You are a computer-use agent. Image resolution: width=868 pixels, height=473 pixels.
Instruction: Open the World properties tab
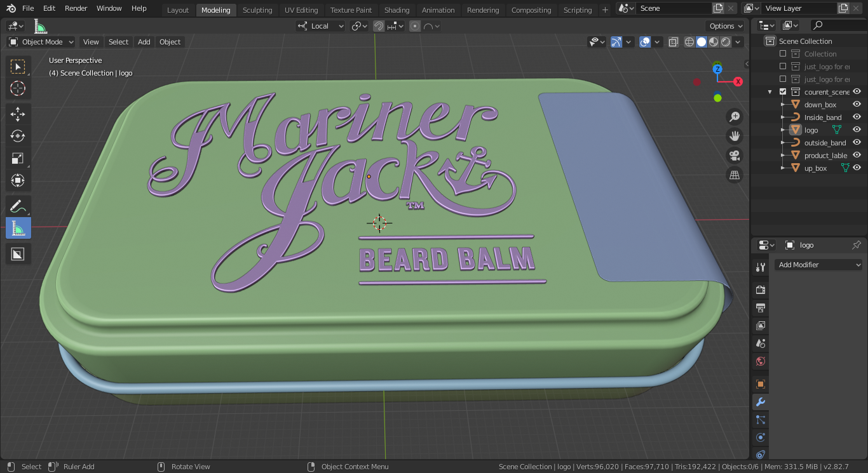coord(760,361)
